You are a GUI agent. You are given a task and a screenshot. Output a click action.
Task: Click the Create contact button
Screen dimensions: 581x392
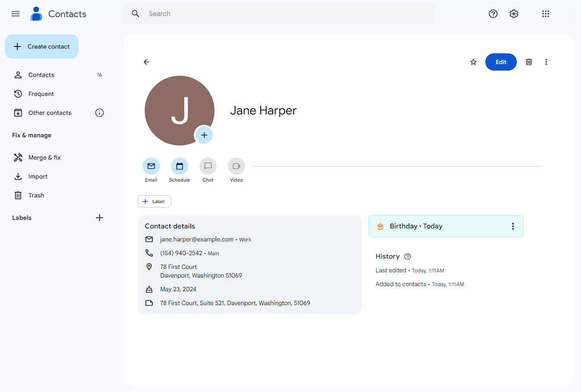tap(42, 46)
